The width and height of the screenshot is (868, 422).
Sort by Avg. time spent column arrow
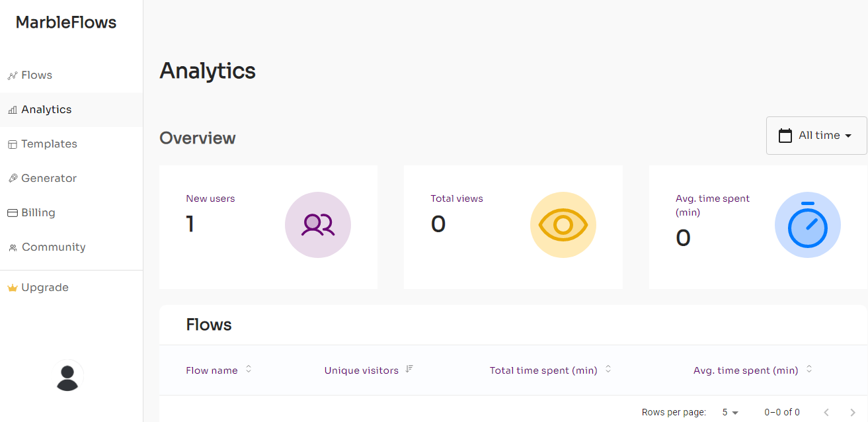tap(809, 369)
